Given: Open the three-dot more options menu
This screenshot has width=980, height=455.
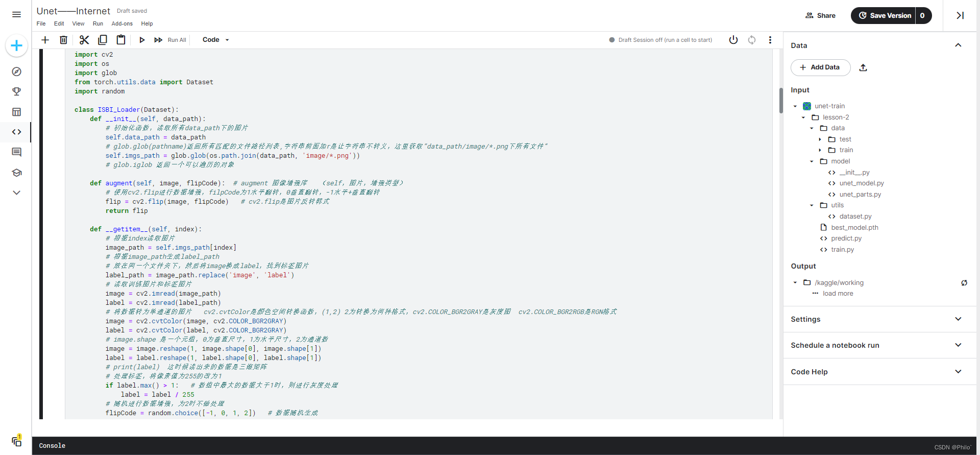Looking at the screenshot, I should [x=770, y=40].
